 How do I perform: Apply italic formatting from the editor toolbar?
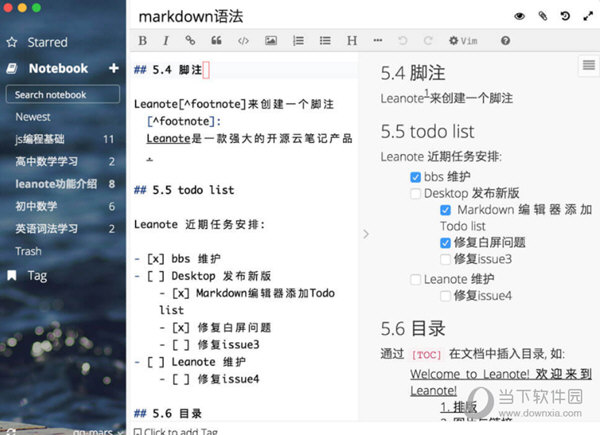click(166, 41)
